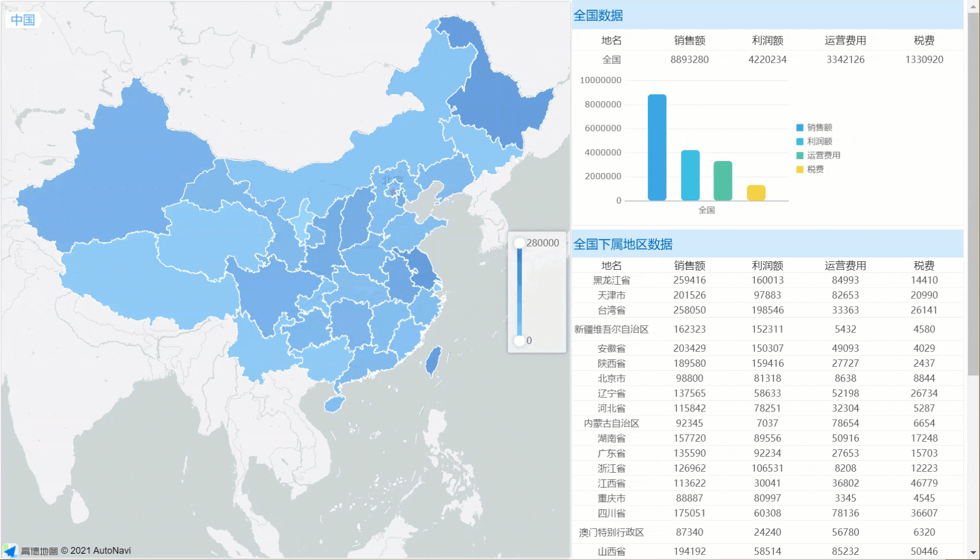This screenshot has height=560, width=980.
Task: Select the 内蒙古自治区 row name
Action: click(x=611, y=423)
